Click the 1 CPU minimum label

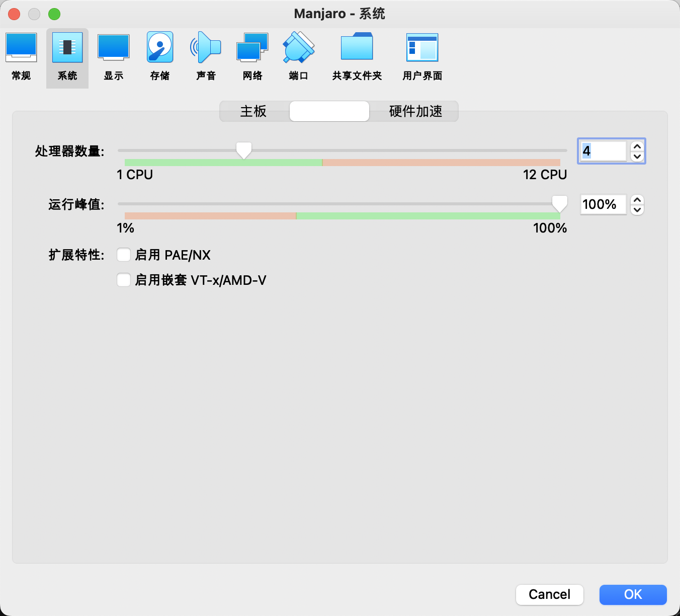point(135,175)
